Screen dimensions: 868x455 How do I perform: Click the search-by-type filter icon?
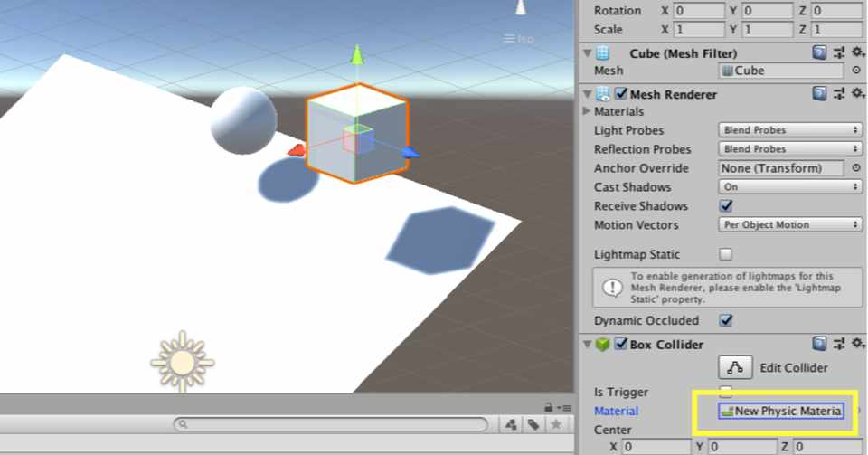click(x=511, y=424)
